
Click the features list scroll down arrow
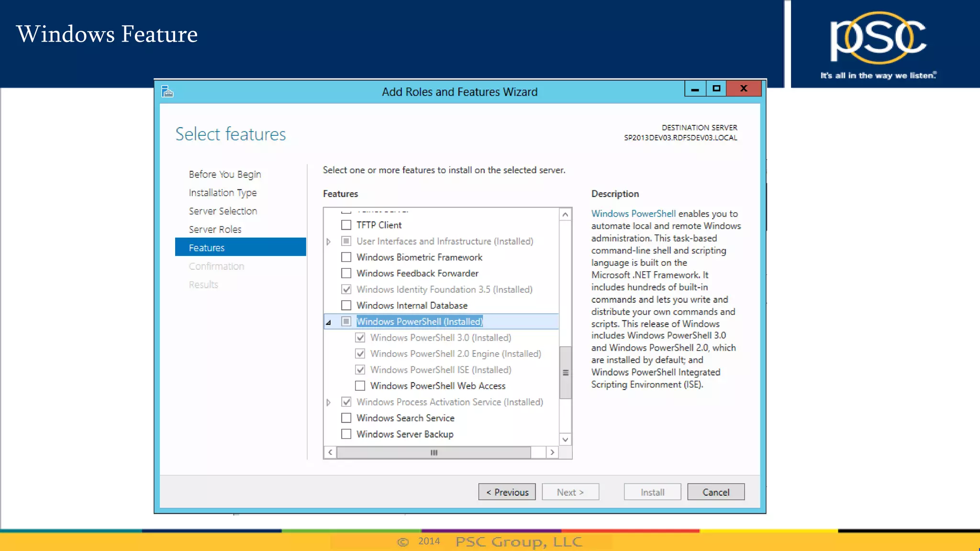point(565,440)
